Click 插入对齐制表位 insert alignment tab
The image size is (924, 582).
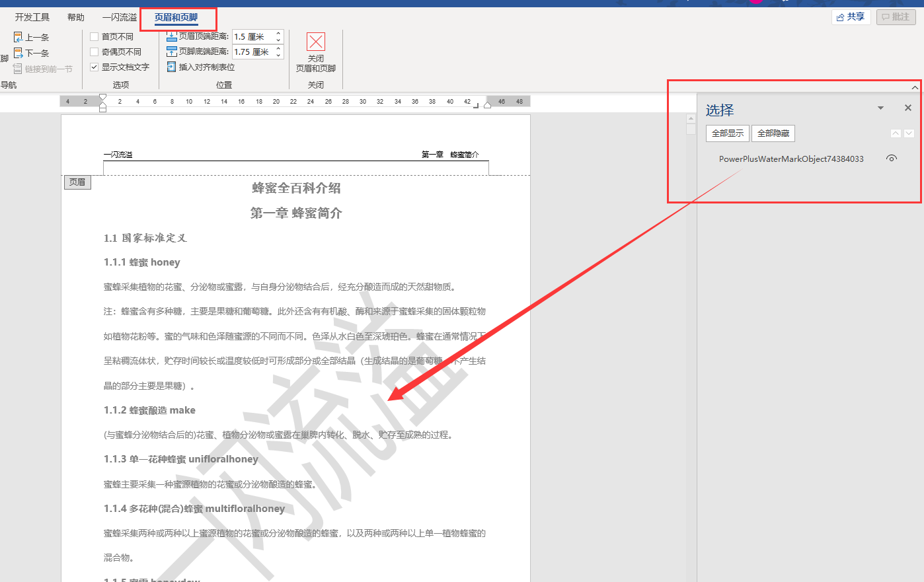[x=201, y=67]
